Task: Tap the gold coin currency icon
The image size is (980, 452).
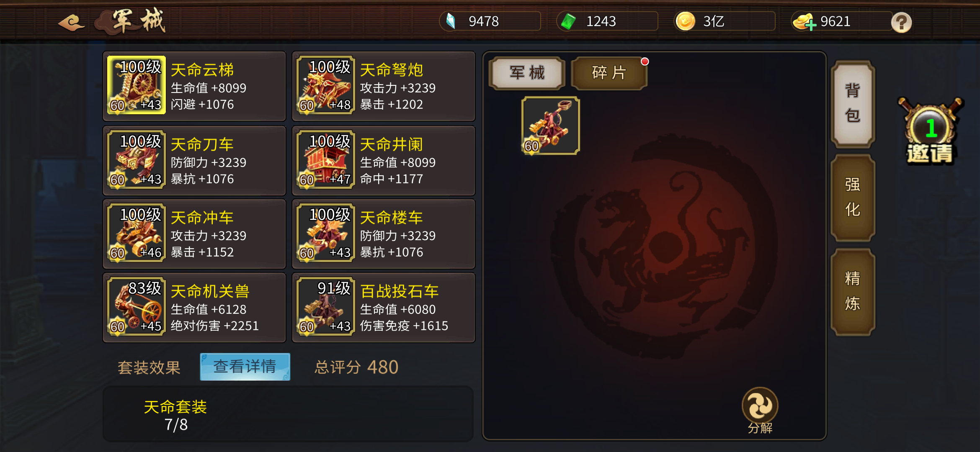Action: 685,21
